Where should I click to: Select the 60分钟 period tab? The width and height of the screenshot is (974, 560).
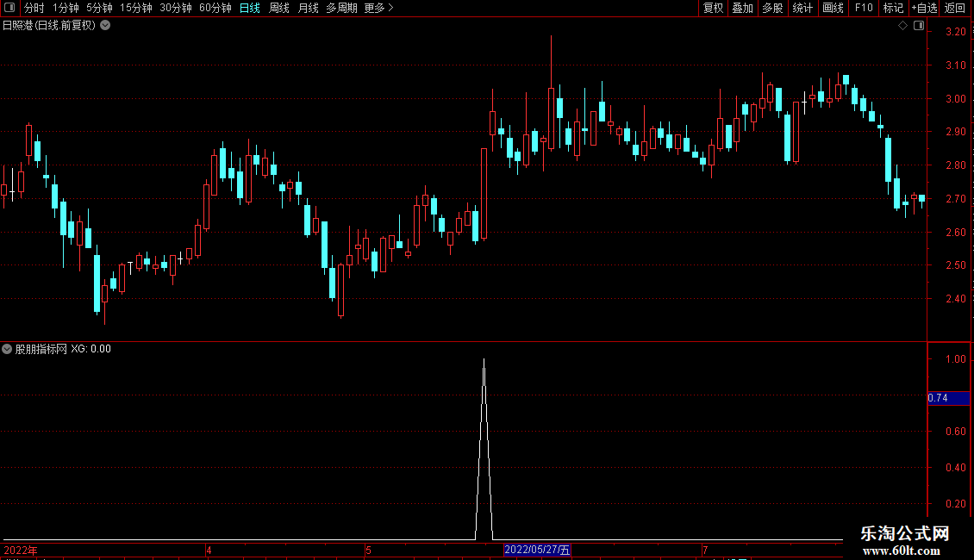point(215,8)
